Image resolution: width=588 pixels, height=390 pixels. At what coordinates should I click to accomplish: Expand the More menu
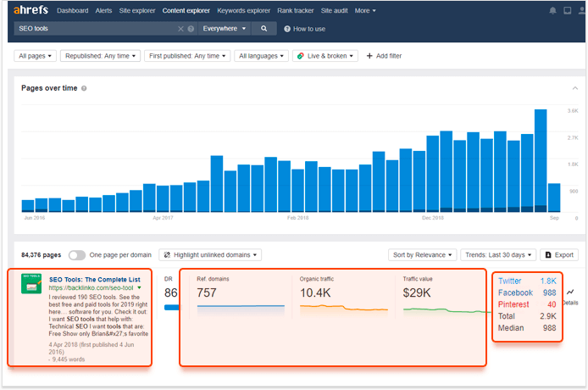[x=365, y=10]
